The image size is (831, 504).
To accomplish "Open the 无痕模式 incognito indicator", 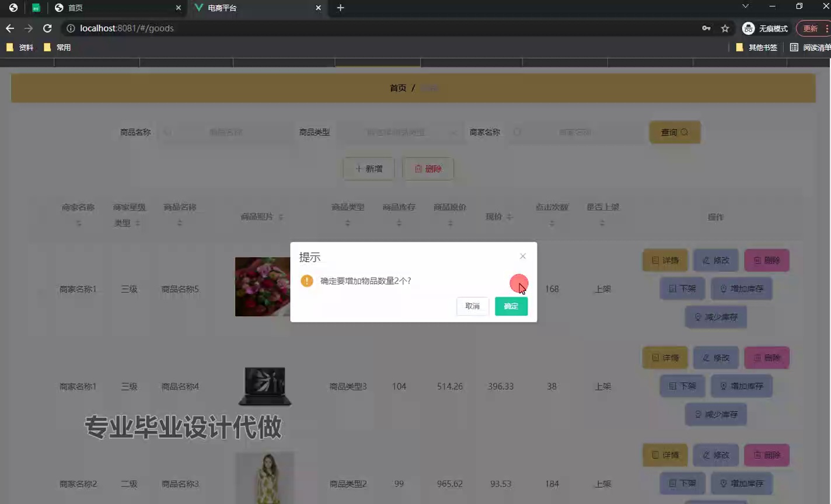I will [764, 28].
